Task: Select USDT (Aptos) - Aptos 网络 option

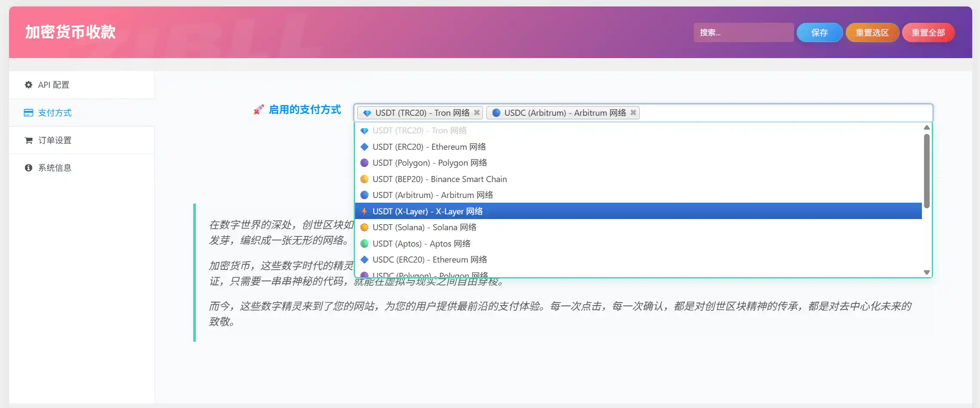Action: click(421, 243)
